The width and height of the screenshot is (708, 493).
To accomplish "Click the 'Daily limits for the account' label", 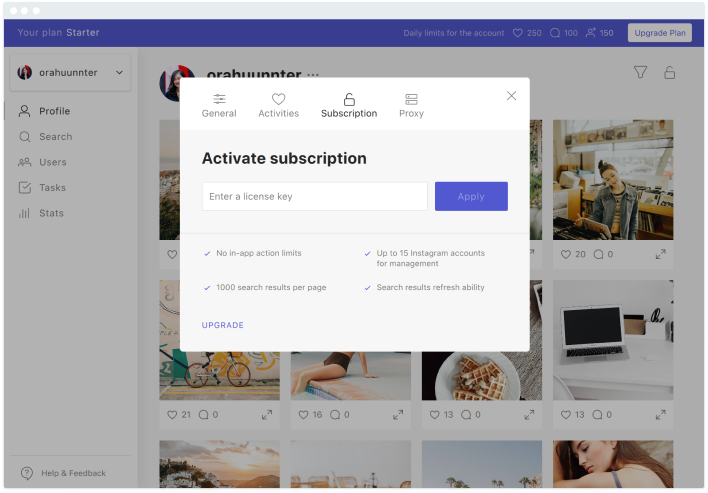I will click(454, 33).
